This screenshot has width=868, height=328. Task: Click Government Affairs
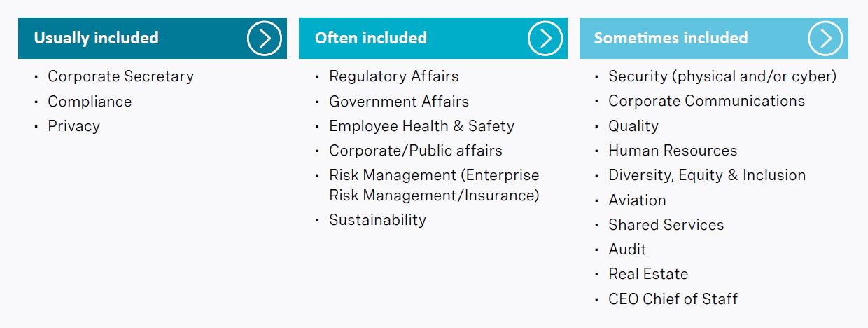(399, 102)
